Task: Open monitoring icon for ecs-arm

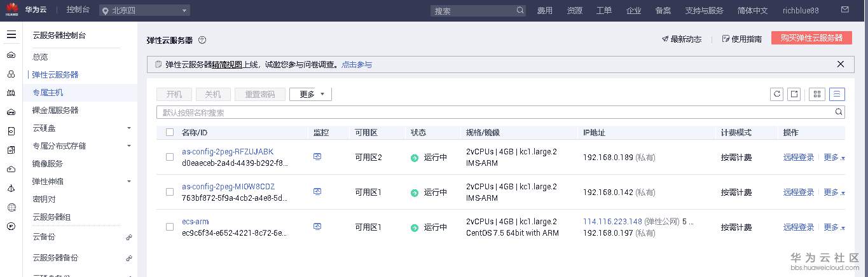Action: pyautogui.click(x=317, y=226)
